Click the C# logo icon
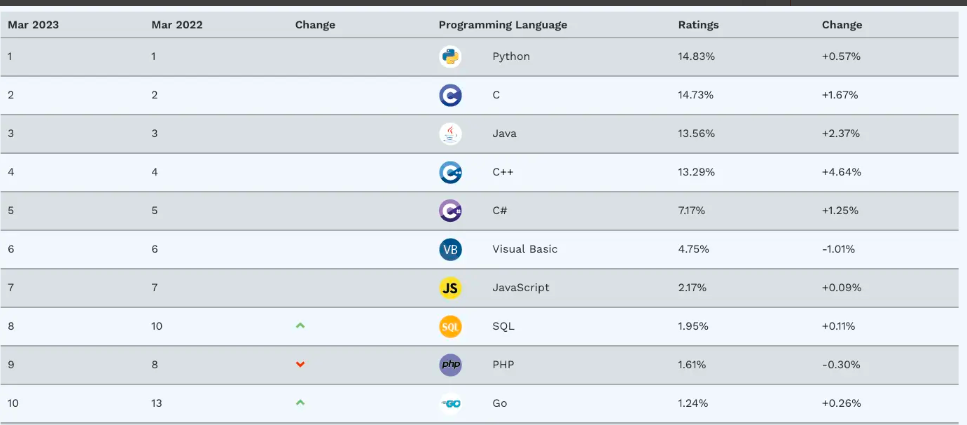Viewport: 967px width, 425px height. pos(450,211)
